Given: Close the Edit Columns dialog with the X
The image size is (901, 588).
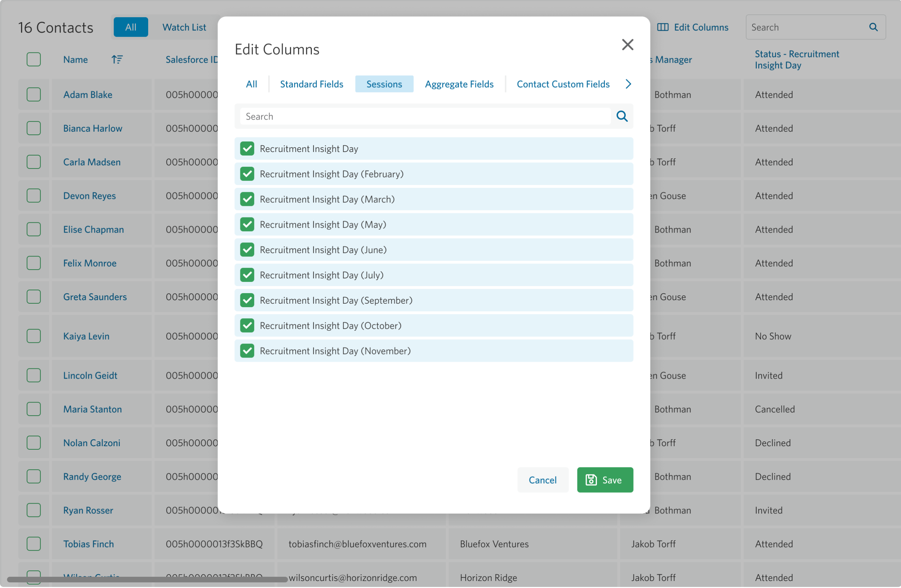Looking at the screenshot, I should 627,45.
